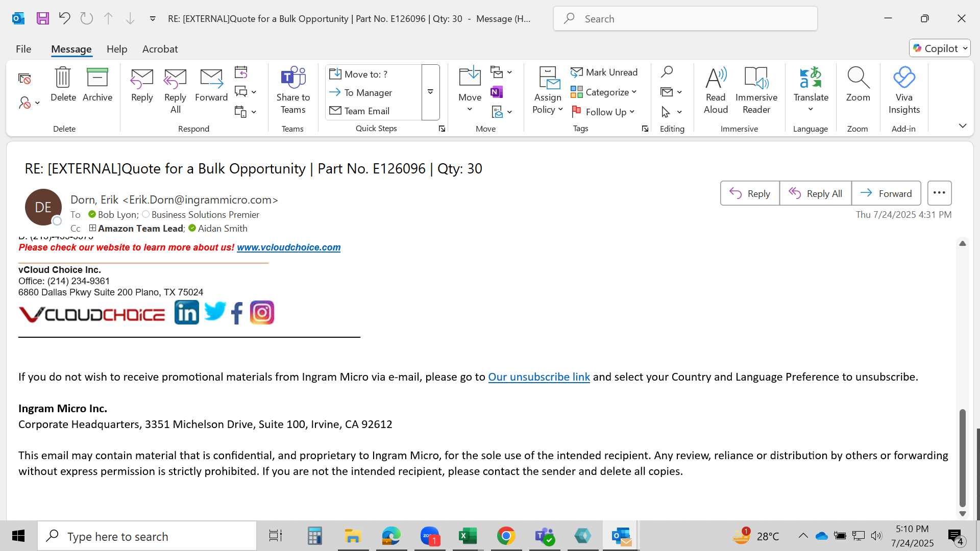Click the Outlook Search box

[685, 19]
